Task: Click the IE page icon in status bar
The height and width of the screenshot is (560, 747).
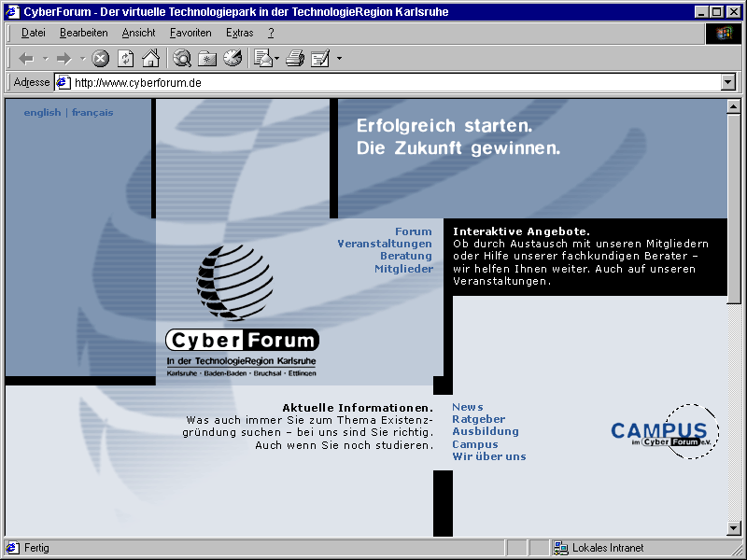Action: [x=13, y=548]
